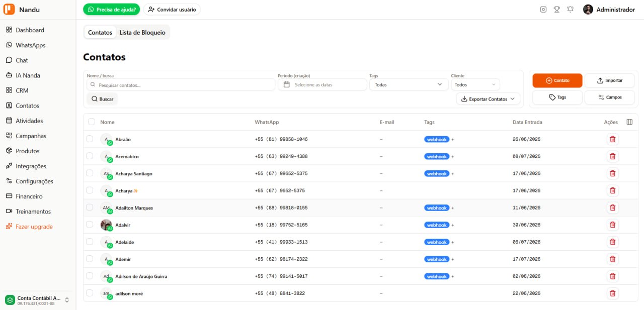
Task: Add a tag to Ademir with plus icon
Action: click(x=453, y=259)
